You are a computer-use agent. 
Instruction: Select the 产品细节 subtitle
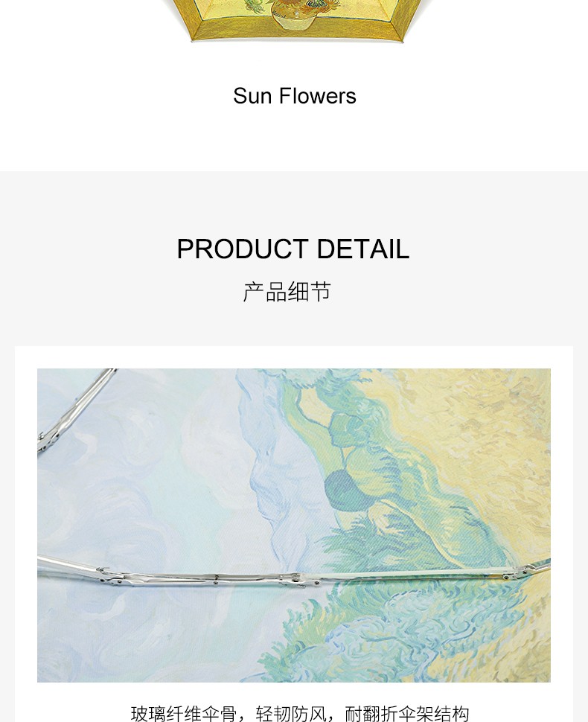[287, 292]
